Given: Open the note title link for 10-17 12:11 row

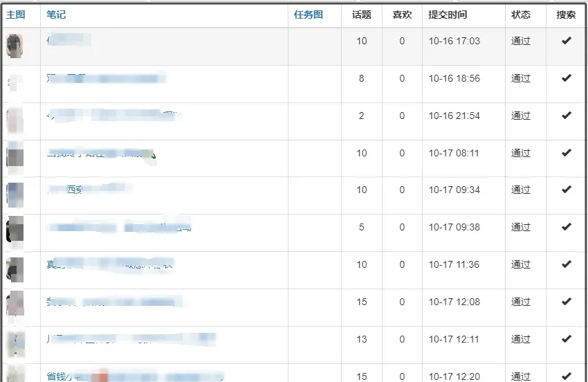Looking at the screenshot, I should pyautogui.click(x=128, y=338).
